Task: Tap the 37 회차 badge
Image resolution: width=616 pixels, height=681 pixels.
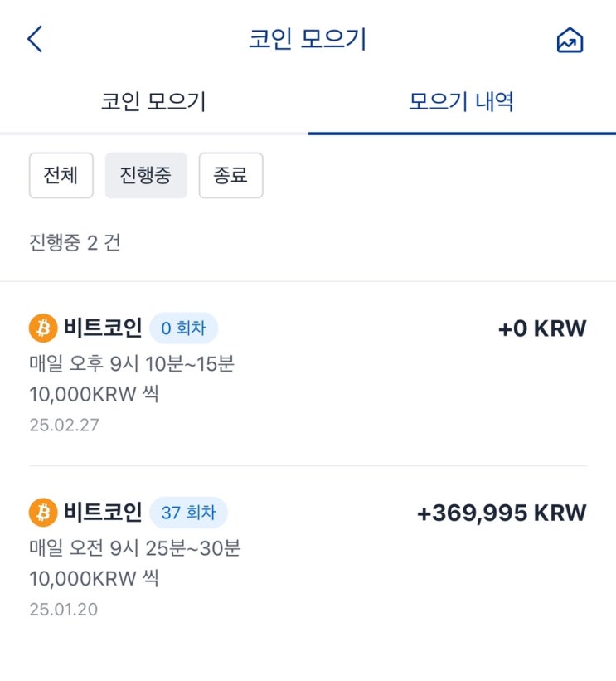Action: pyautogui.click(x=188, y=513)
